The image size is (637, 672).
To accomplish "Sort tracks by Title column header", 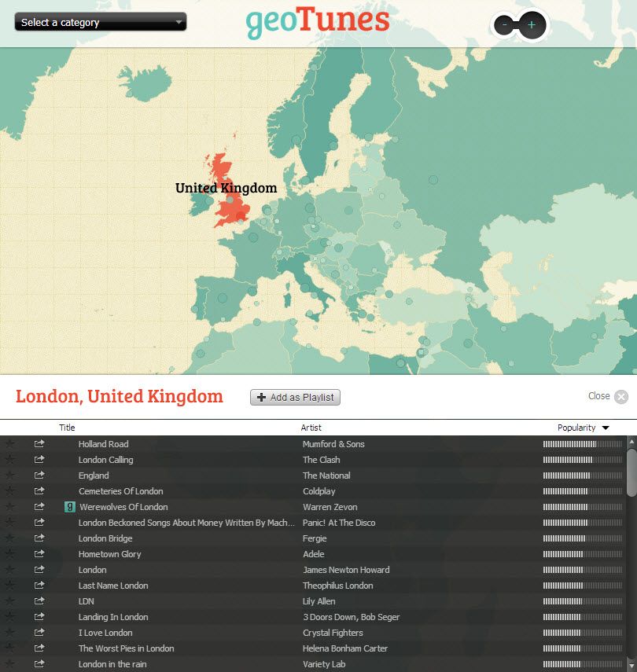I will click(67, 428).
